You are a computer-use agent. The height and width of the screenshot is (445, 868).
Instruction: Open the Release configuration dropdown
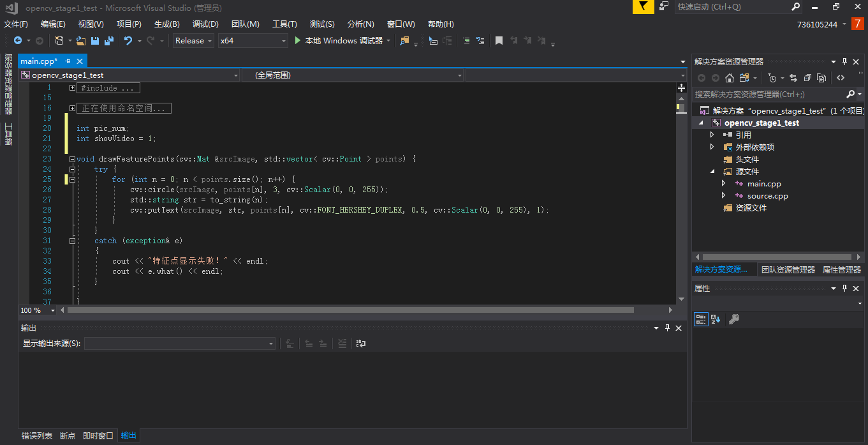tap(194, 41)
